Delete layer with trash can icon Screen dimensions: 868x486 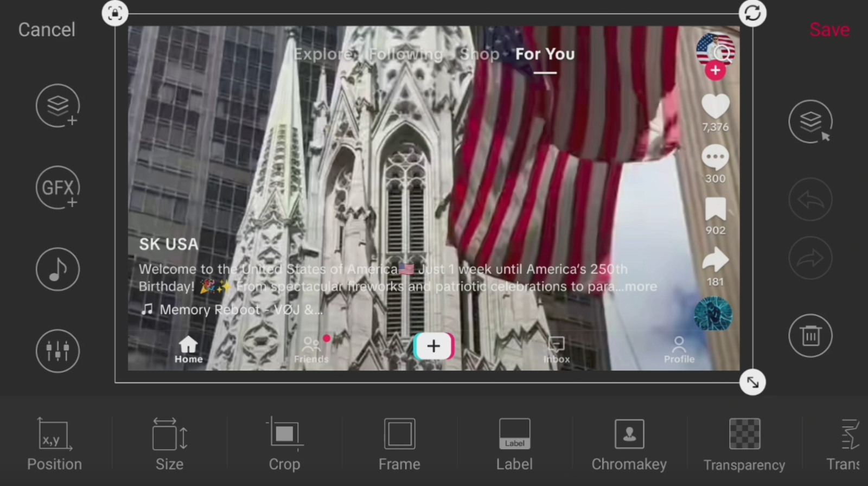tap(810, 336)
